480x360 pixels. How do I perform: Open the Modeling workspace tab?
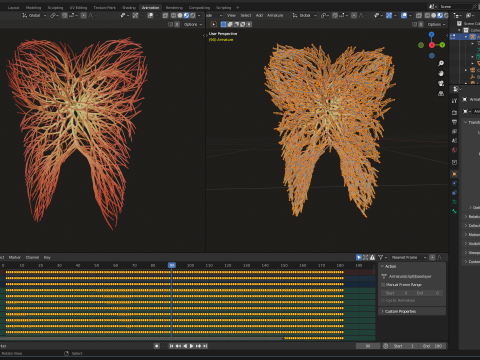tap(33, 7)
